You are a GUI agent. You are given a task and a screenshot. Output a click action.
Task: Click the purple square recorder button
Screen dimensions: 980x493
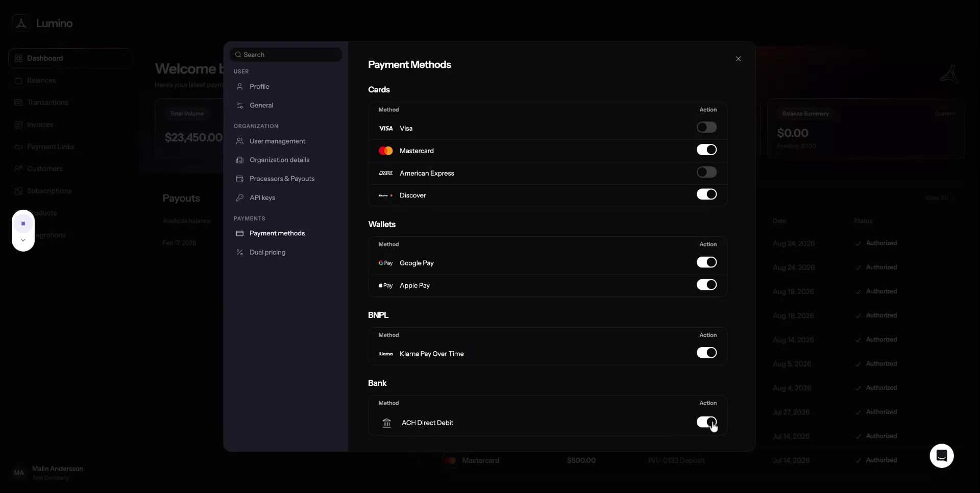point(23,224)
